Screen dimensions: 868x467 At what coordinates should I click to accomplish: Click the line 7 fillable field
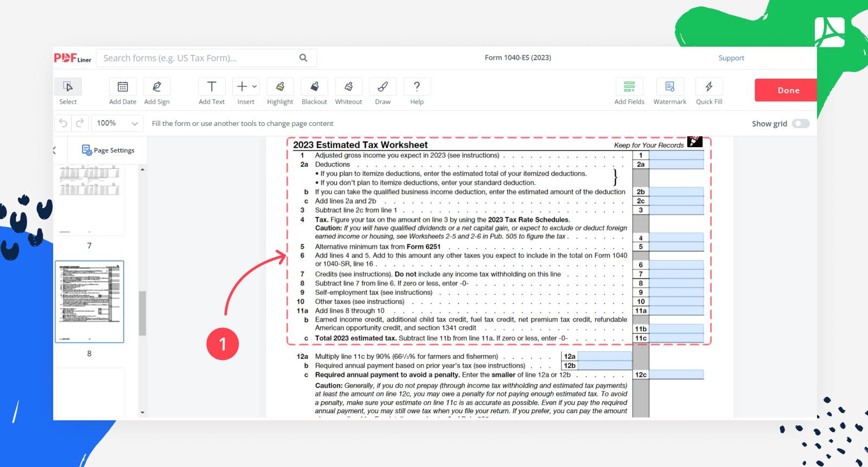[676, 274]
